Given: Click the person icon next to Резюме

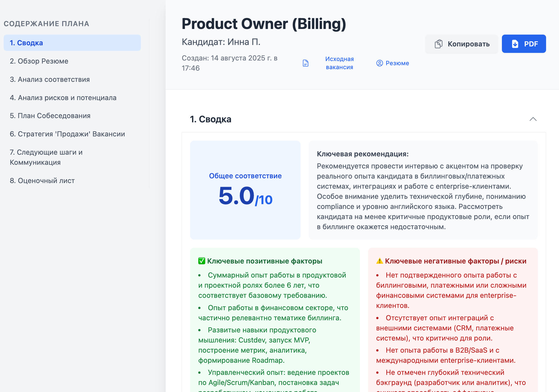Looking at the screenshot, I should [380, 63].
